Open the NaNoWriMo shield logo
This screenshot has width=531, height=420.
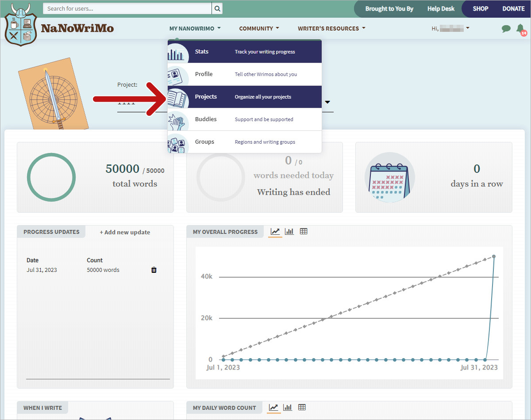[x=20, y=26]
